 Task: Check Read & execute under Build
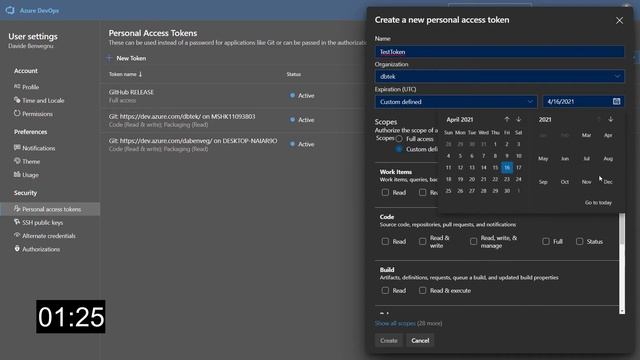coord(422,290)
